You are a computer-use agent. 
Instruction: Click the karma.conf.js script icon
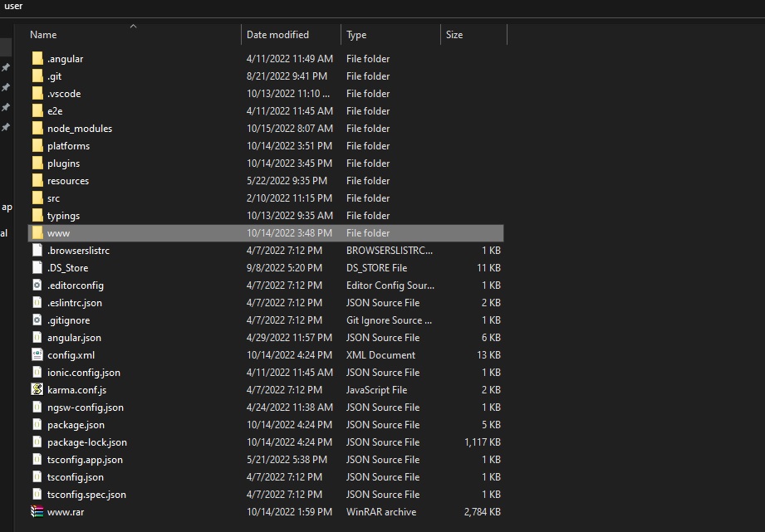point(37,389)
